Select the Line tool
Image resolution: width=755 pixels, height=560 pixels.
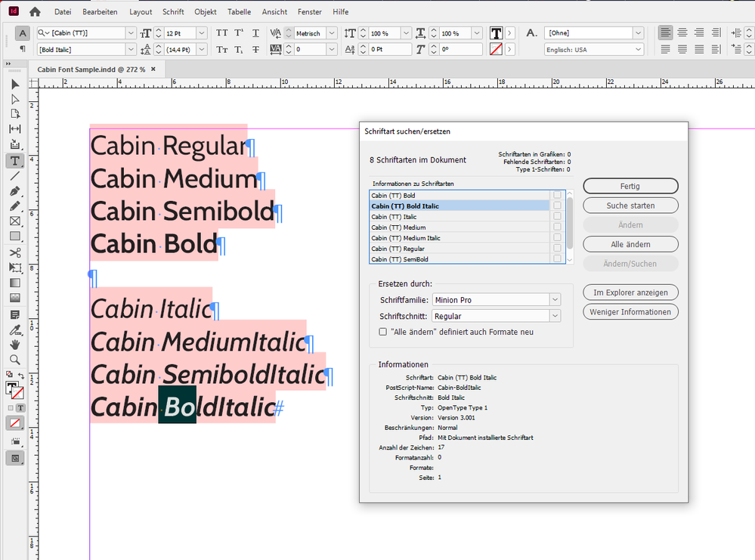(x=15, y=176)
